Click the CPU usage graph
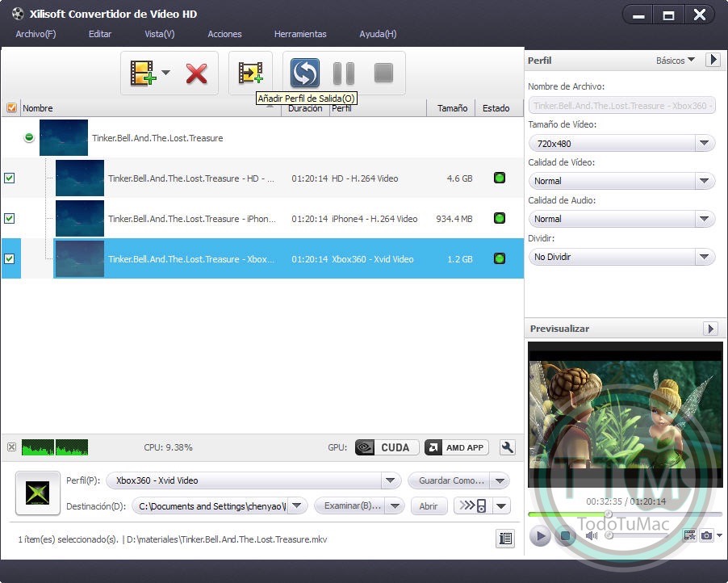The image size is (728, 583). (x=55, y=447)
